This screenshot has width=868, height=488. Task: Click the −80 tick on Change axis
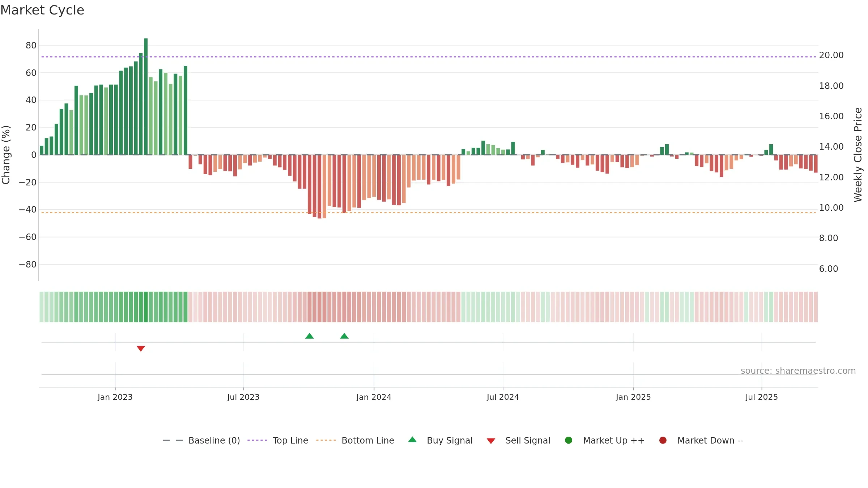28,264
